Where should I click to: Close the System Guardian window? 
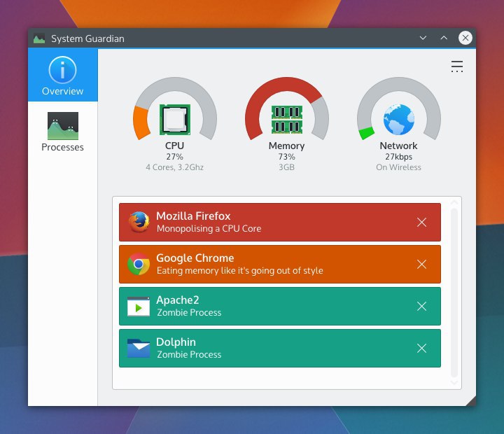(465, 38)
